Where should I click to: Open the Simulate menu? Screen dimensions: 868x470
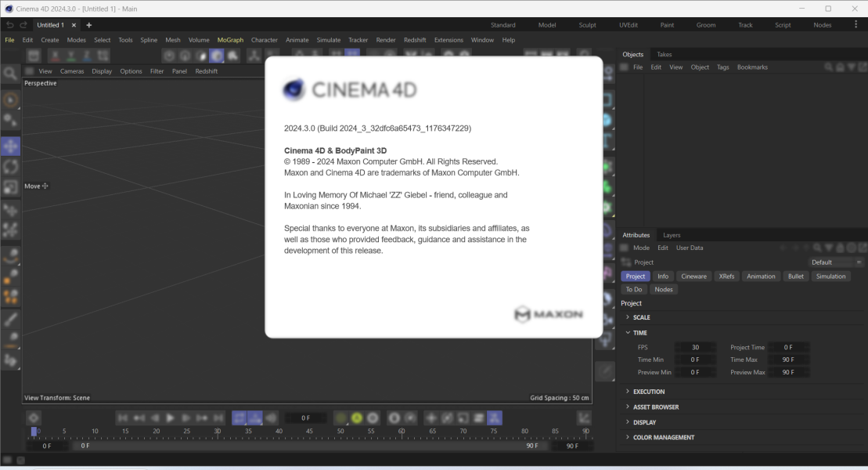[328, 40]
